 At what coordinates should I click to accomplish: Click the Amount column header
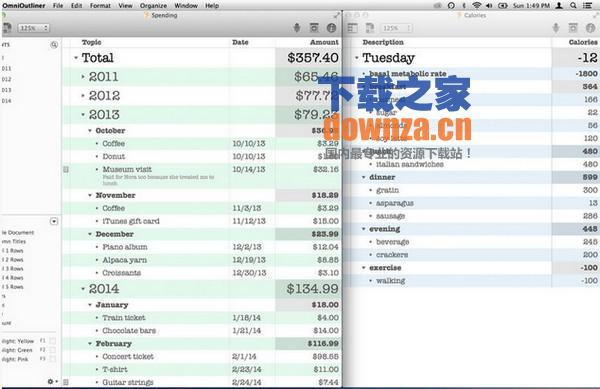[324, 42]
